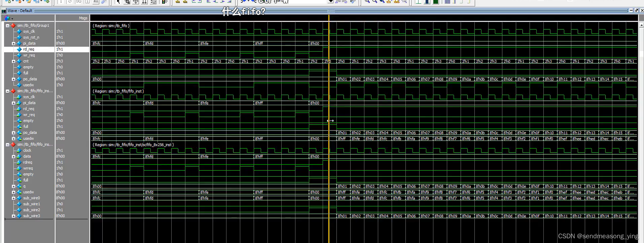This screenshot has width=644, height=243.
Task: Select the arrow pointer select mode tool
Action: pyautogui.click(x=118, y=2)
